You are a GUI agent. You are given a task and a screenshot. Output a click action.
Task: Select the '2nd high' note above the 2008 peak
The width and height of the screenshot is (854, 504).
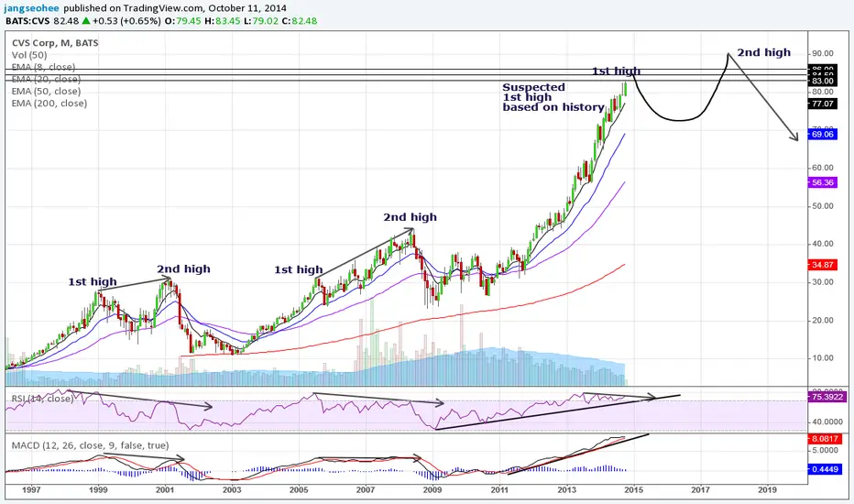tap(411, 217)
